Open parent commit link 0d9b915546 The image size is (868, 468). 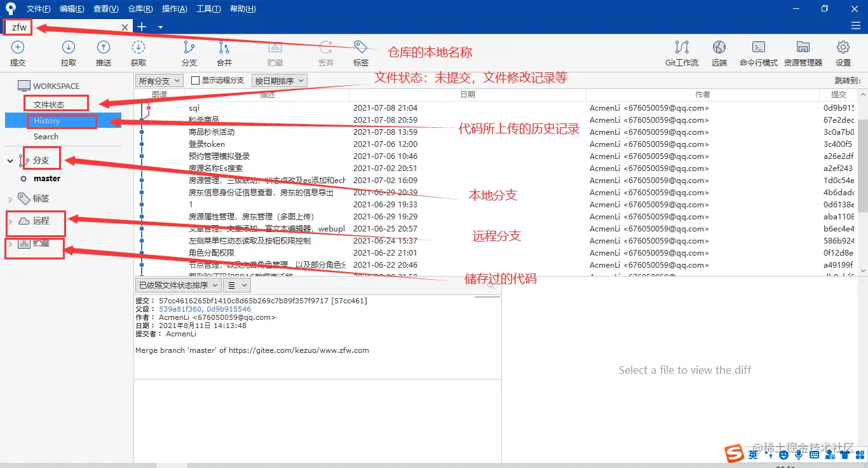229,309
